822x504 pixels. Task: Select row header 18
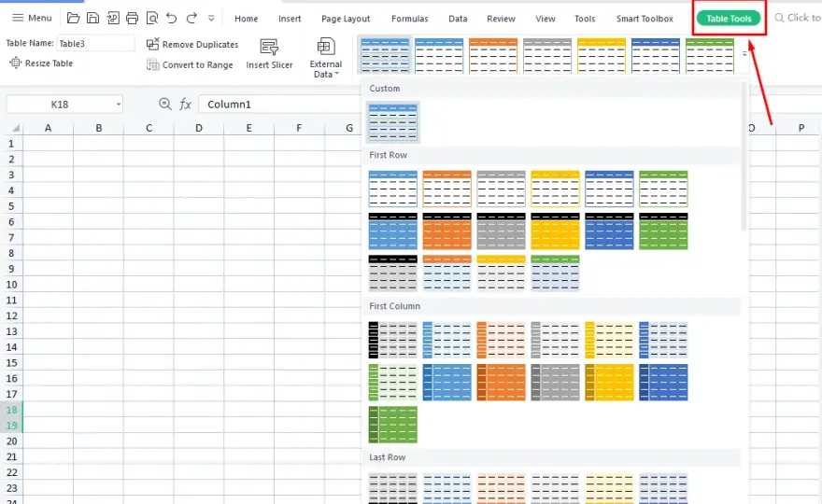11,410
